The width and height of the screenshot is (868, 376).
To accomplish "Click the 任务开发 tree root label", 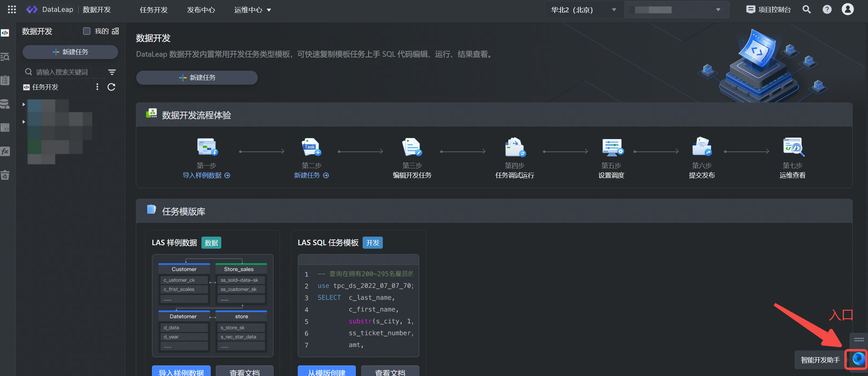I will click(x=45, y=87).
